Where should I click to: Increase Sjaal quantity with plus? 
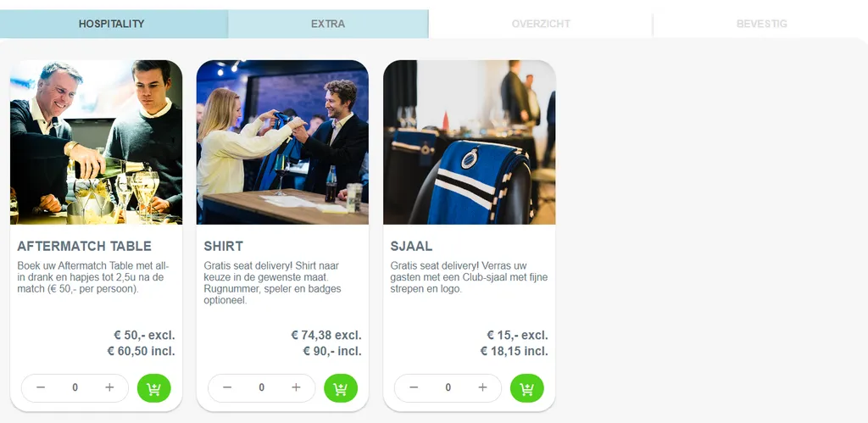click(x=482, y=387)
